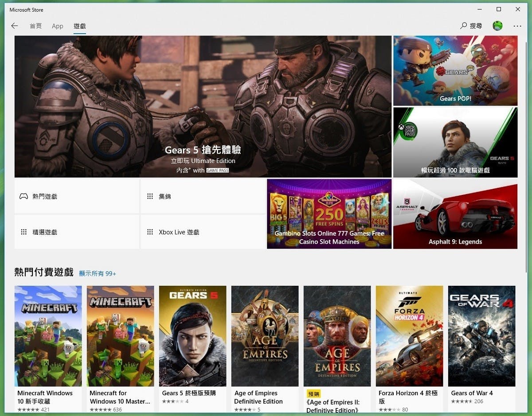Click the gamepad icon for 熱門遊戲

(x=23, y=196)
